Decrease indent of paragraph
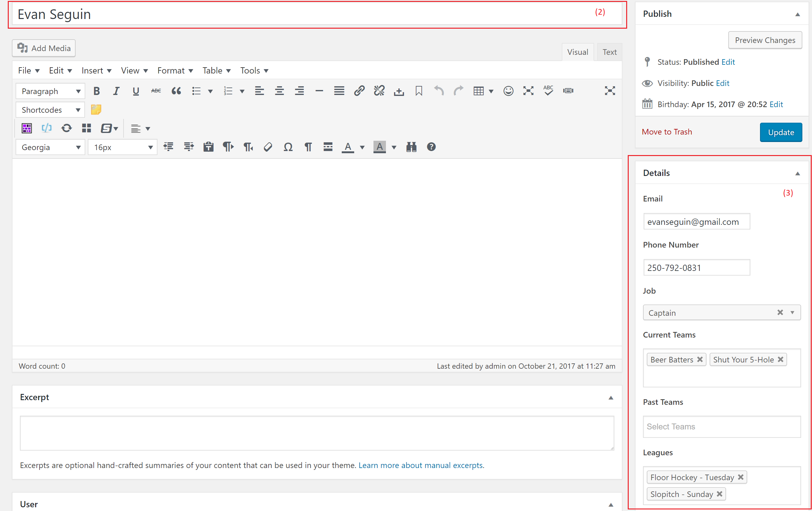 coord(168,147)
